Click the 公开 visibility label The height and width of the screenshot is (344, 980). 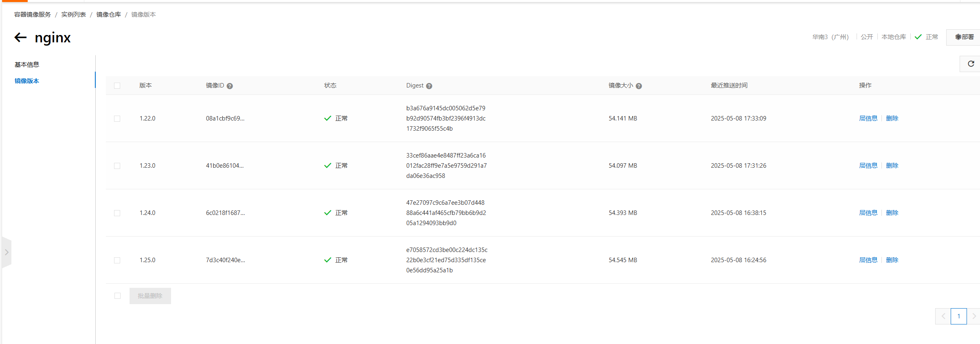(x=867, y=37)
